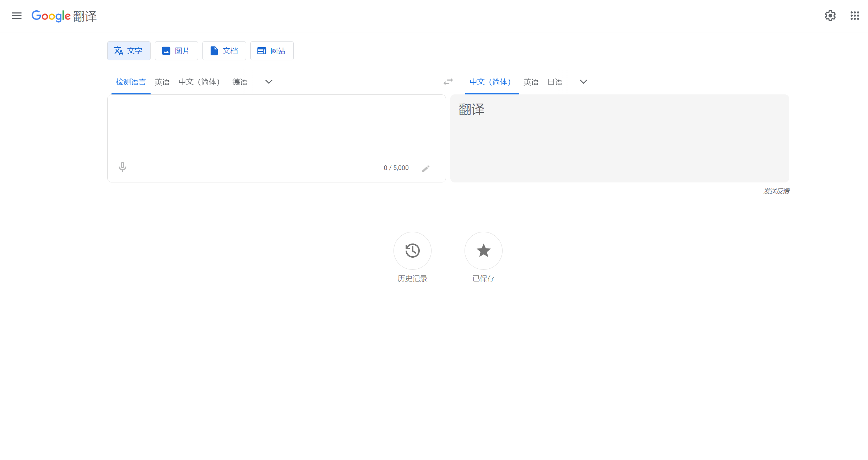Open the 文档 document translation mode
The image size is (868, 460).
click(x=224, y=51)
